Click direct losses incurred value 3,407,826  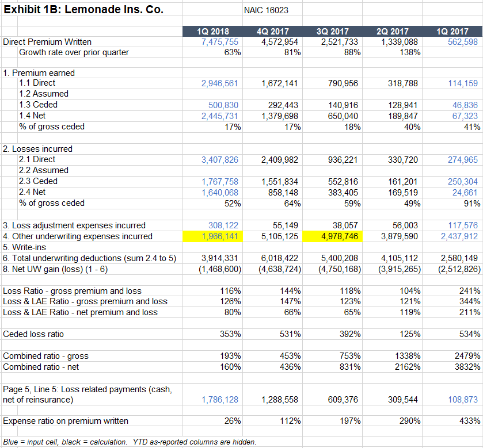tap(219, 159)
